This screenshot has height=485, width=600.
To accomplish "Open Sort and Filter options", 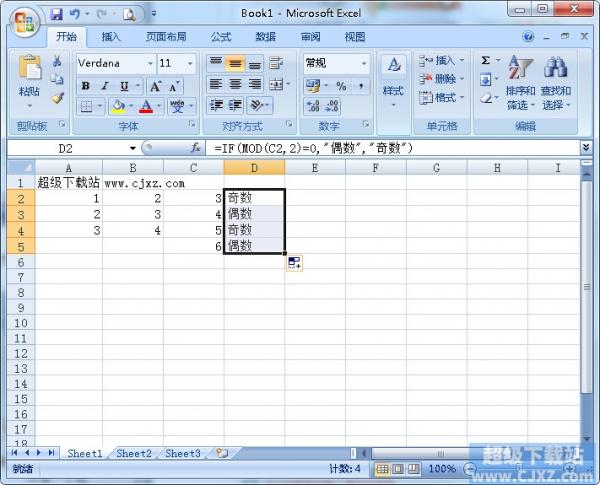I will click(x=520, y=82).
